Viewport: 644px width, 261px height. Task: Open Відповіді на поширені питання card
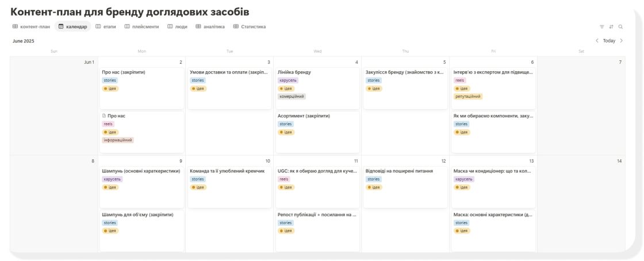(x=405, y=187)
